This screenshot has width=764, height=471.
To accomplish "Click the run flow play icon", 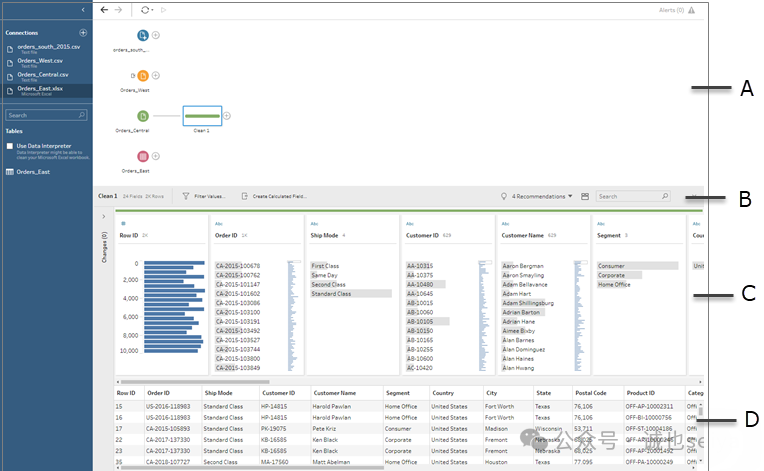I will [x=163, y=10].
